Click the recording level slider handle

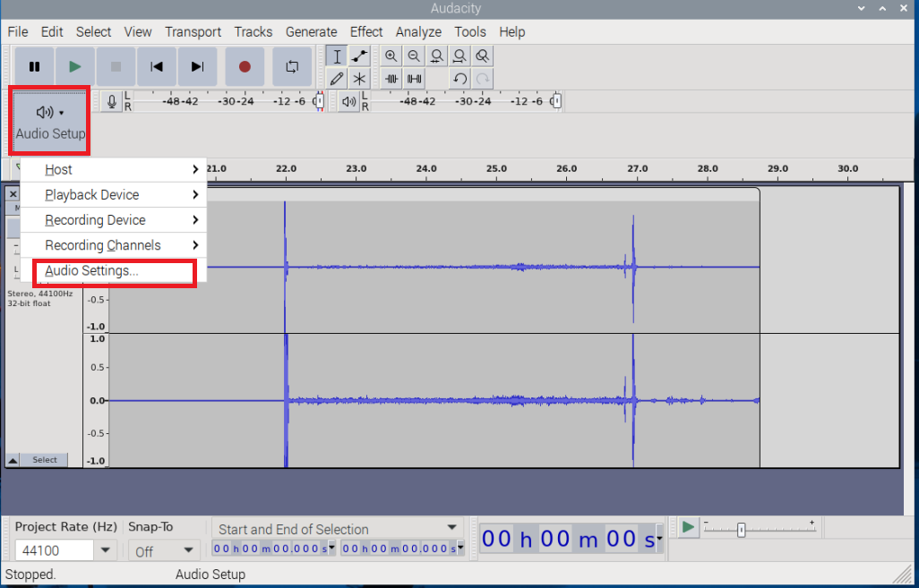[319, 101]
